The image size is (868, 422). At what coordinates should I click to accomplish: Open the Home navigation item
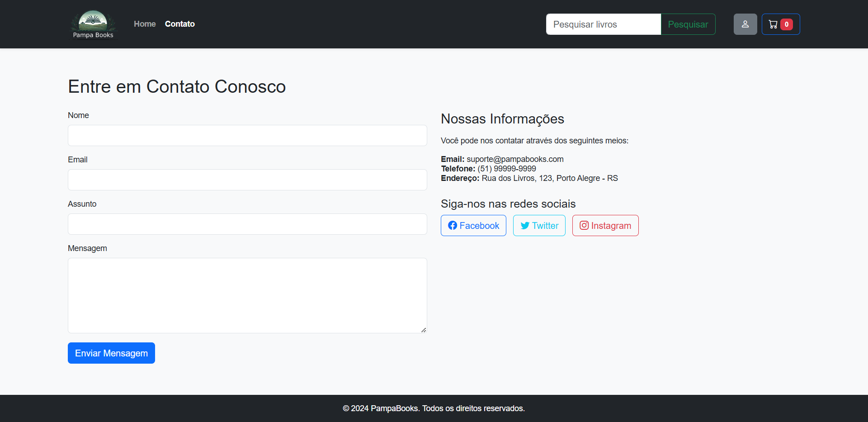tap(145, 24)
